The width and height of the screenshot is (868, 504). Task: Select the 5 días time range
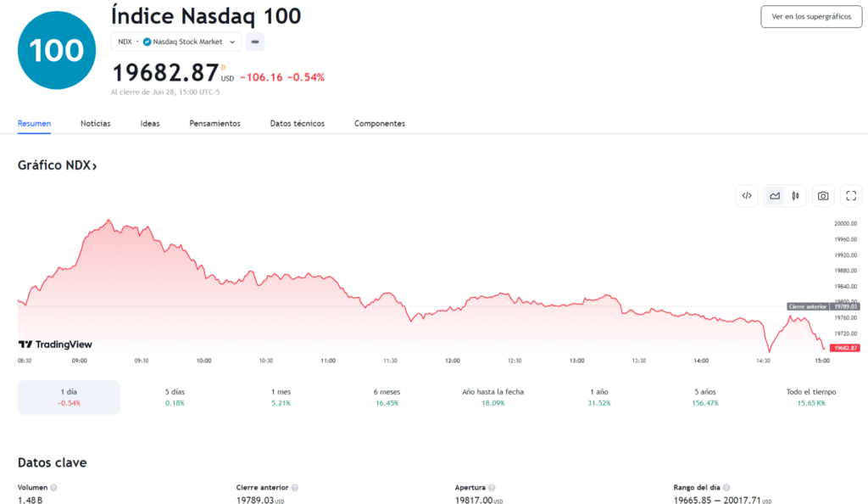click(175, 397)
